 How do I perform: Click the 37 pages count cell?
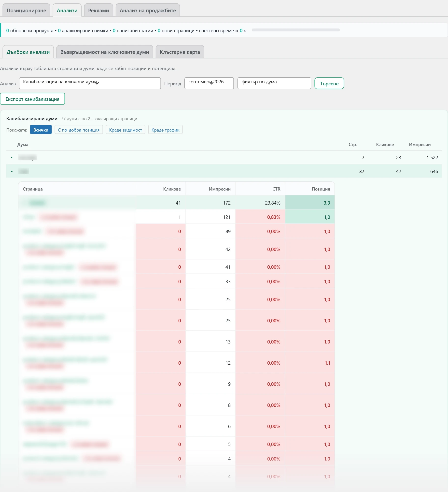tap(362, 171)
